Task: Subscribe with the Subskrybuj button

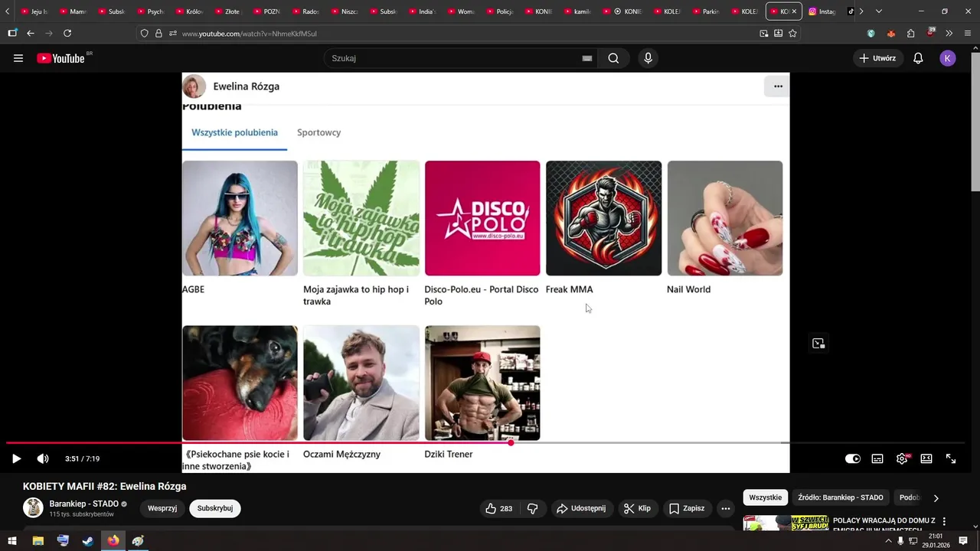Action: pyautogui.click(x=215, y=508)
